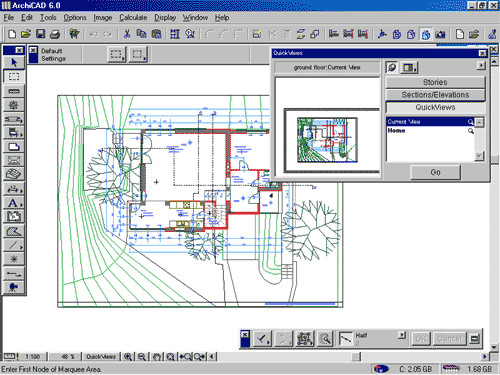Click the Save icon in toolbar

[x=41, y=34]
